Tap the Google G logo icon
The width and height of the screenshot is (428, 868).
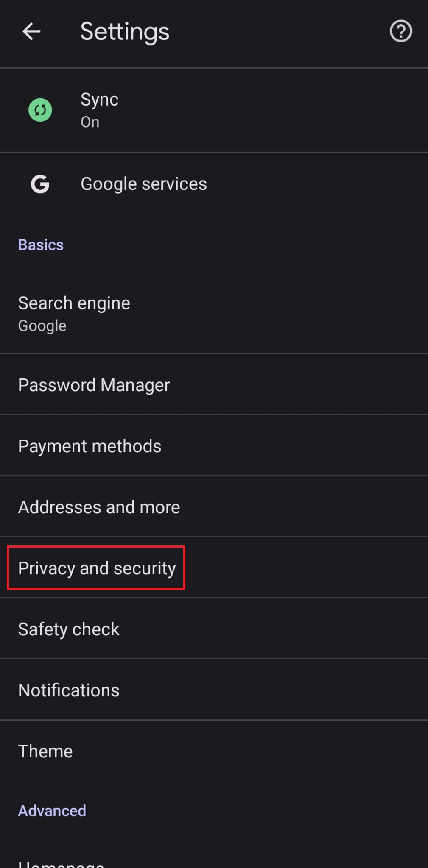[40, 184]
